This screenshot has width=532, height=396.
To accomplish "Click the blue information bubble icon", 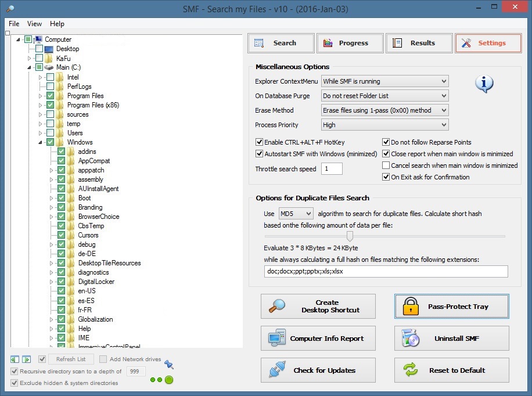I will [484, 84].
